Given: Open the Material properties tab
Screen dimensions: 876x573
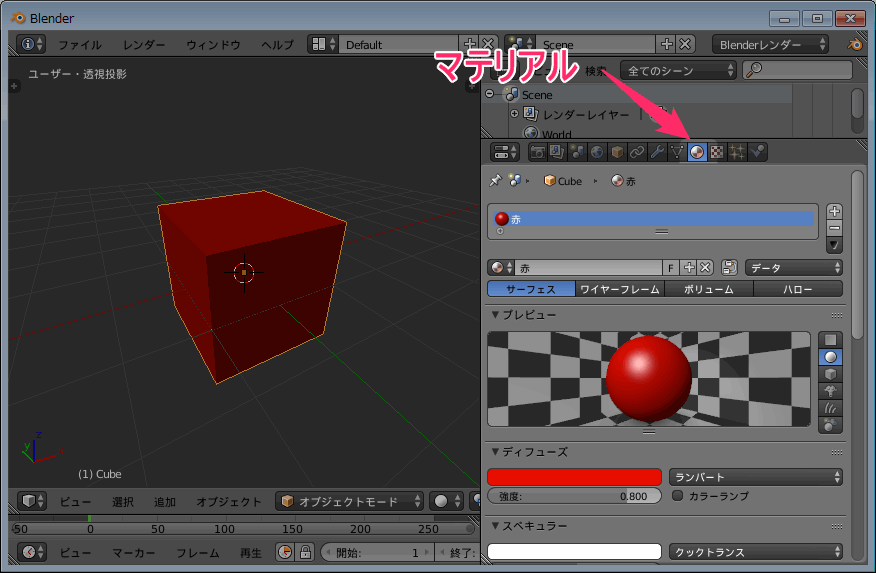Looking at the screenshot, I should click(697, 152).
